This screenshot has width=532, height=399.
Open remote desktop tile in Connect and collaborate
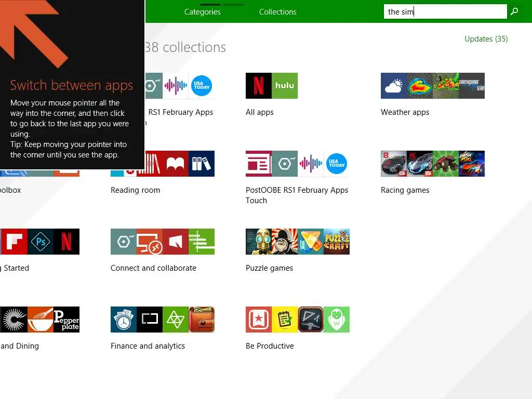(x=149, y=242)
